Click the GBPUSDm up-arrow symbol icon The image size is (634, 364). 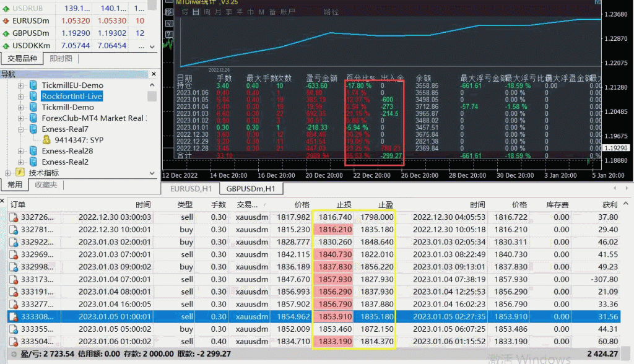pos(6,33)
